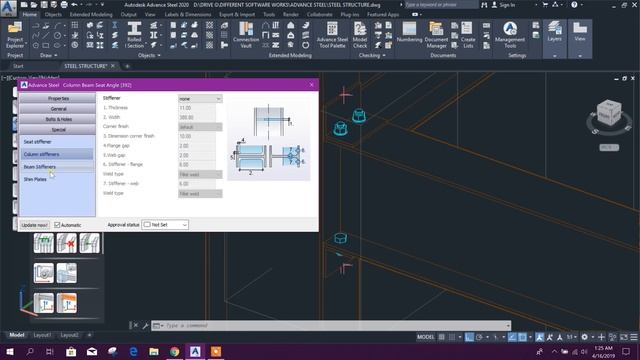Click the customization menu icon in status bar

633,337
